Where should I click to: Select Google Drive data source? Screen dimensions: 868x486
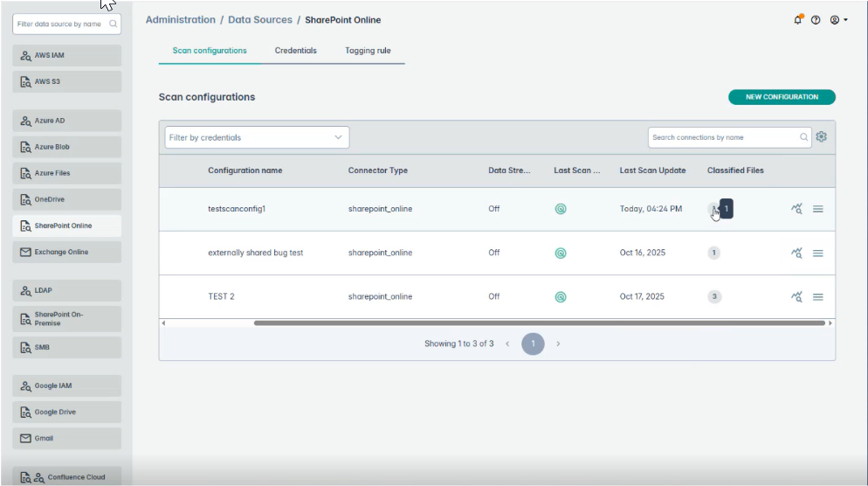coord(67,412)
